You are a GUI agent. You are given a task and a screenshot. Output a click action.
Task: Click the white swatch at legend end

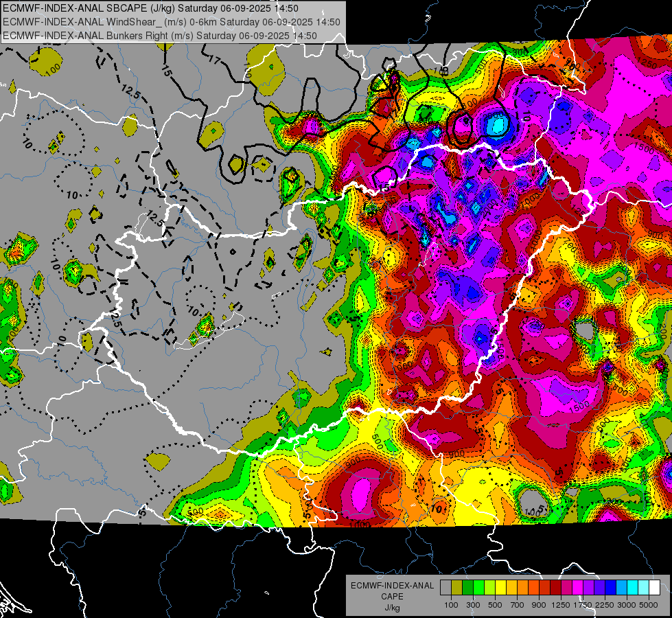(x=654, y=587)
